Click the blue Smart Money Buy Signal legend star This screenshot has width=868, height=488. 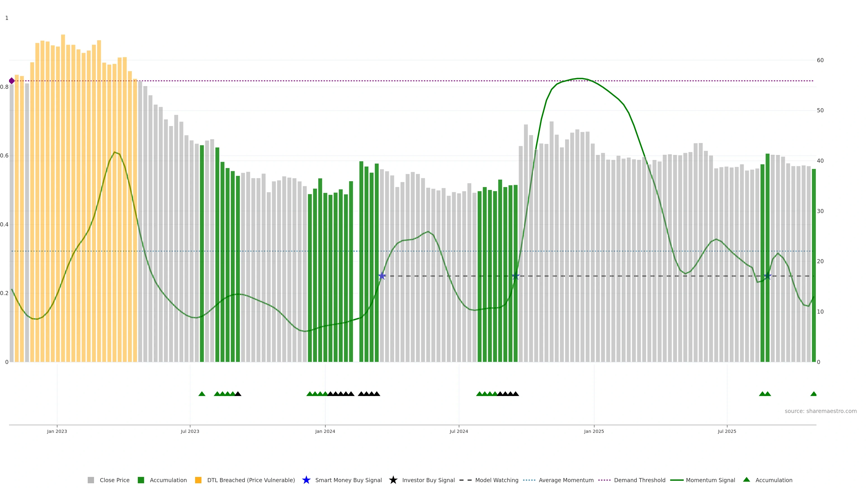(x=306, y=480)
